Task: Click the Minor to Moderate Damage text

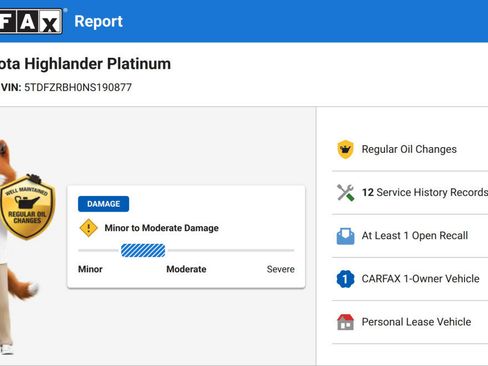Action: [162, 228]
